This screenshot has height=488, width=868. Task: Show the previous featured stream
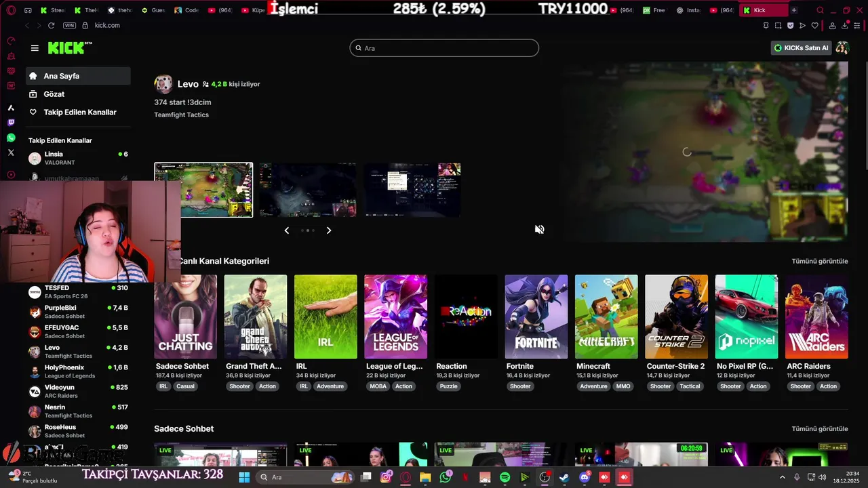[286, 230]
